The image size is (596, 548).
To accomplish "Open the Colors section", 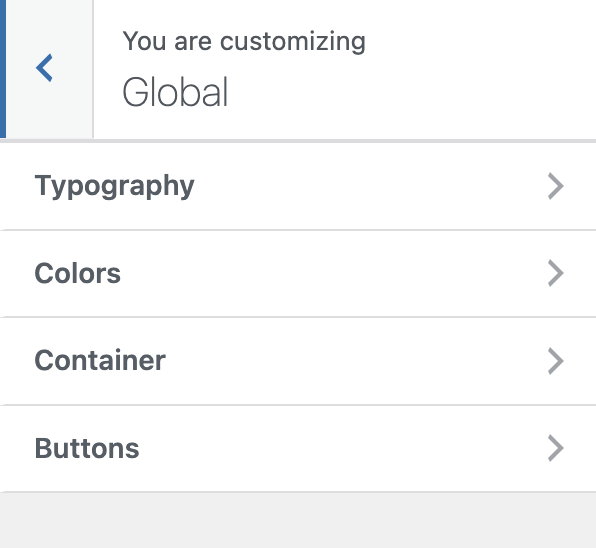I will (298, 273).
